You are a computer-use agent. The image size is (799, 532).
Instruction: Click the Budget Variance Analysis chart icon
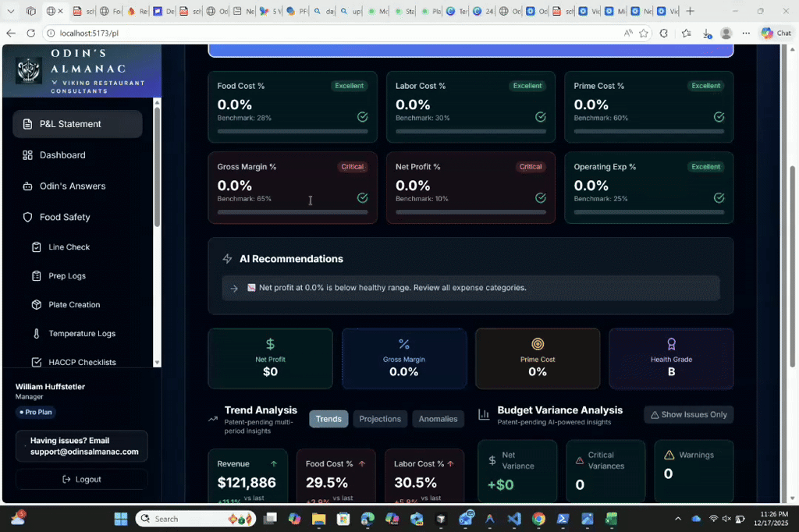coord(484,415)
